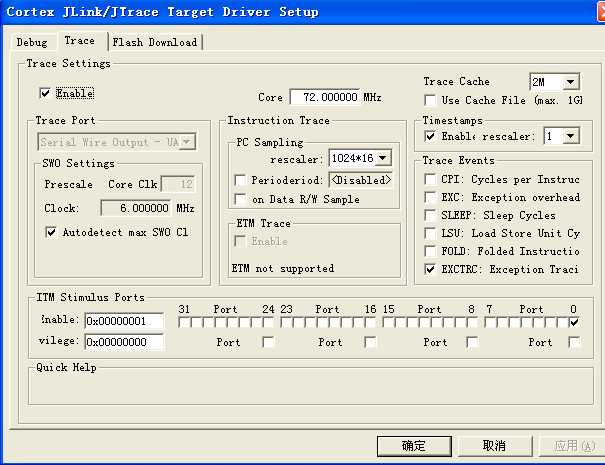
Task: Close the Target Driver Setup dialog
Action: (x=601, y=12)
